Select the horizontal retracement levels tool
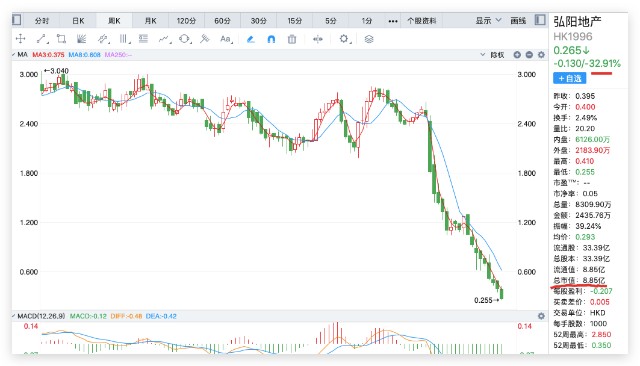Screen dimensions: 640x366 point(143,39)
